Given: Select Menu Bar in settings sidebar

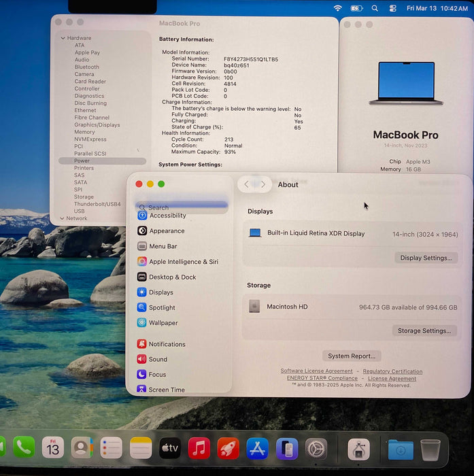Looking at the screenshot, I should (x=157, y=246).
